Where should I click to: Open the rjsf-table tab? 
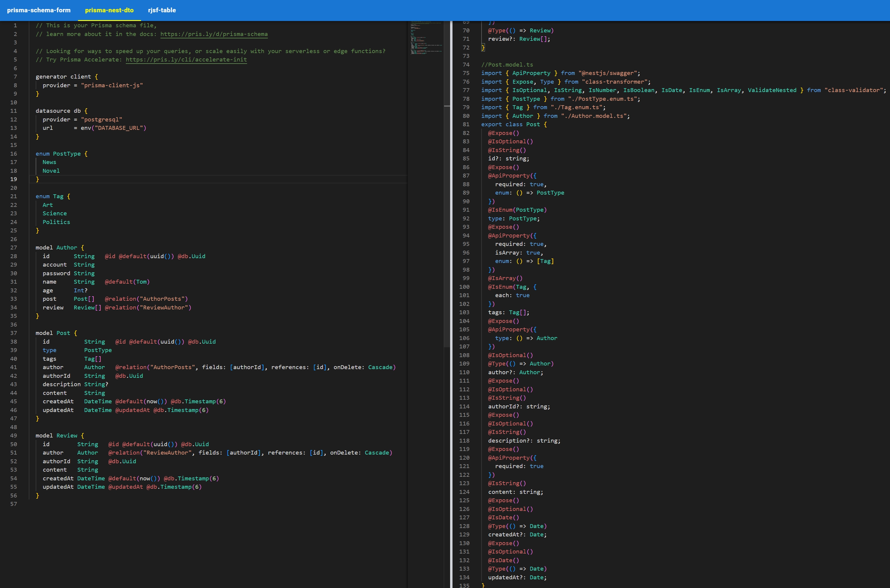pos(162,10)
